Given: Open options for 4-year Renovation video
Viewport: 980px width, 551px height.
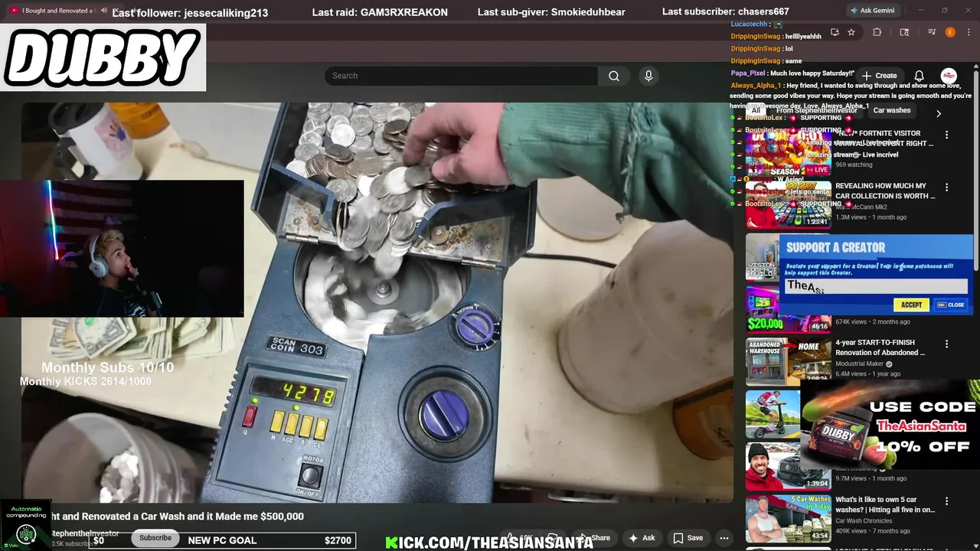Looking at the screenshot, I should coord(946,344).
